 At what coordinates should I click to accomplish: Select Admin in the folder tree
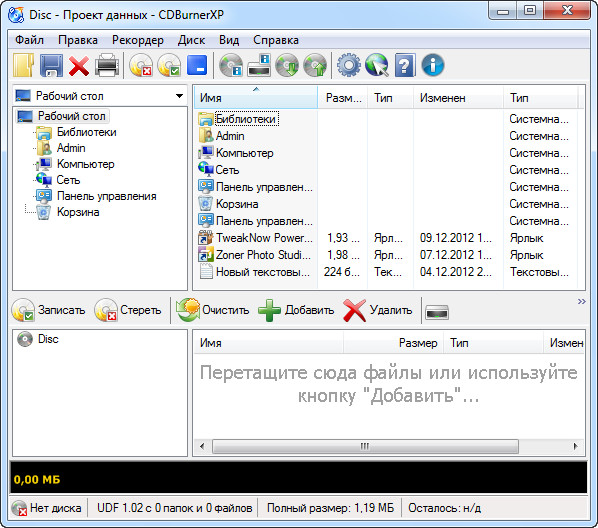[61, 148]
